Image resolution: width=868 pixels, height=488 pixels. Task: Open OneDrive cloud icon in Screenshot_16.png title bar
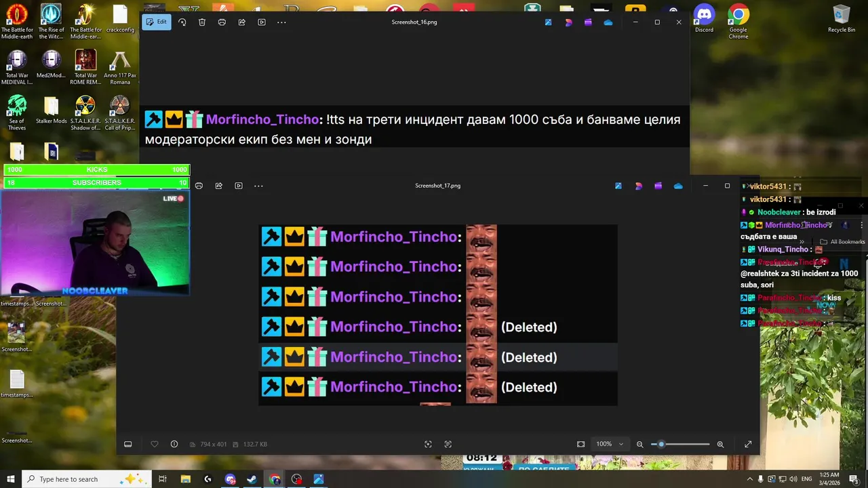(608, 22)
